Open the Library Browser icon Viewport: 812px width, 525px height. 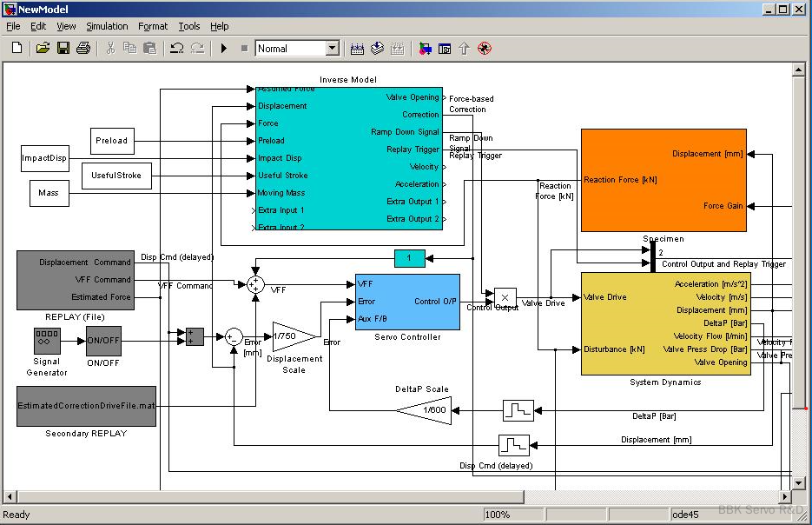(425, 49)
